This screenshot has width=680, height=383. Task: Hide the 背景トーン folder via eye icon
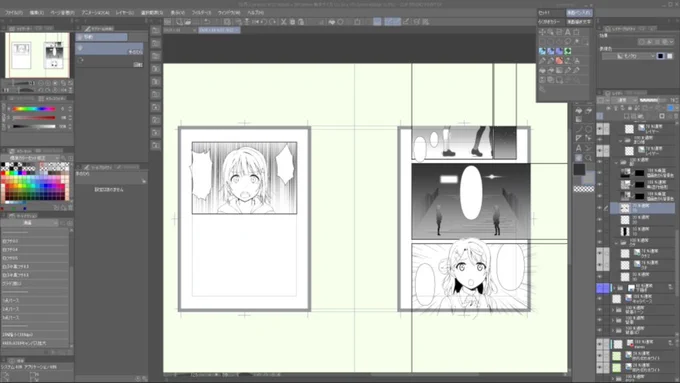pyautogui.click(x=600, y=310)
